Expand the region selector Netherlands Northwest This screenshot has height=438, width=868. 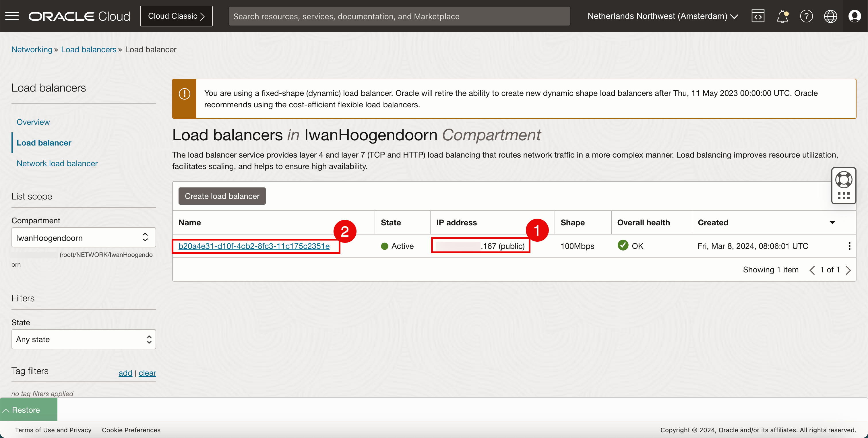point(662,16)
